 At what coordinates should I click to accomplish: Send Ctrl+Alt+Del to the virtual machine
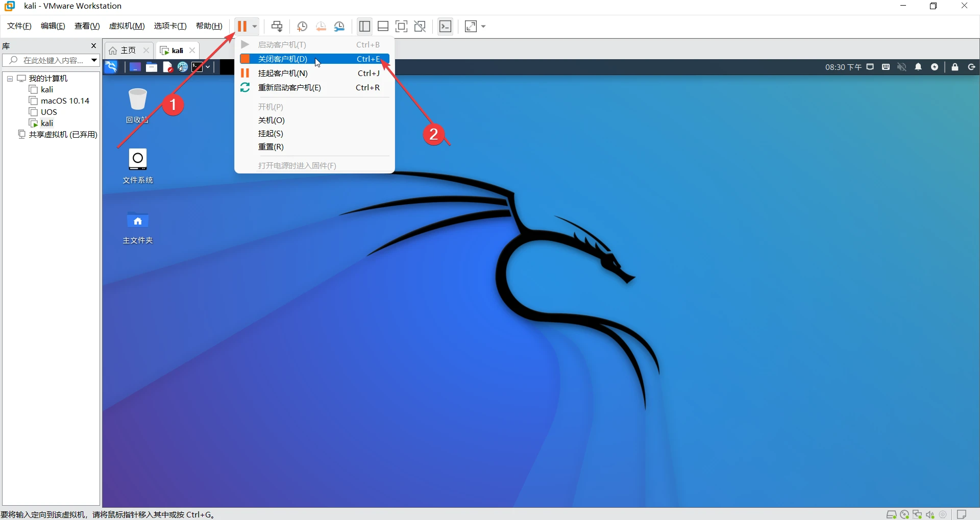coord(277,26)
